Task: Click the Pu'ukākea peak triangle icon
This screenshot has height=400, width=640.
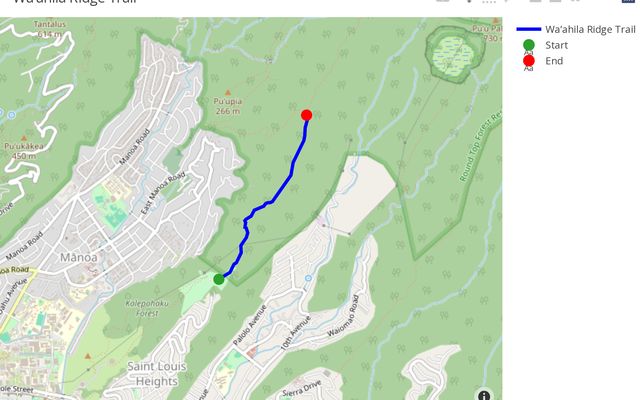Action: pyautogui.click(x=24, y=138)
